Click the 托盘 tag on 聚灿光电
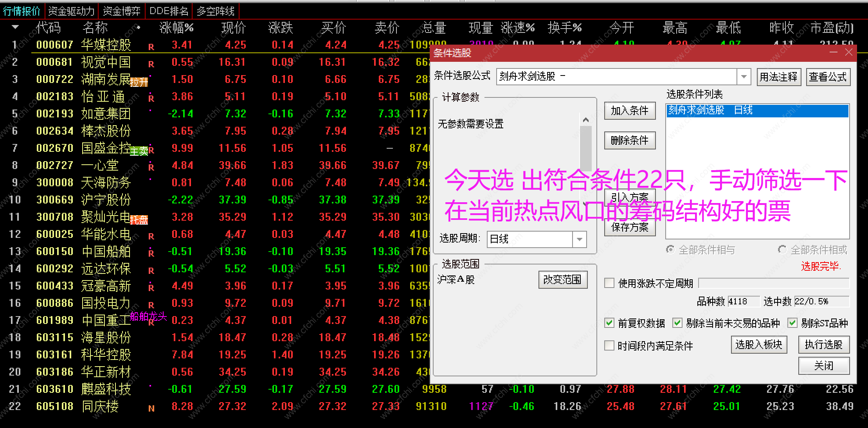 [x=139, y=220]
